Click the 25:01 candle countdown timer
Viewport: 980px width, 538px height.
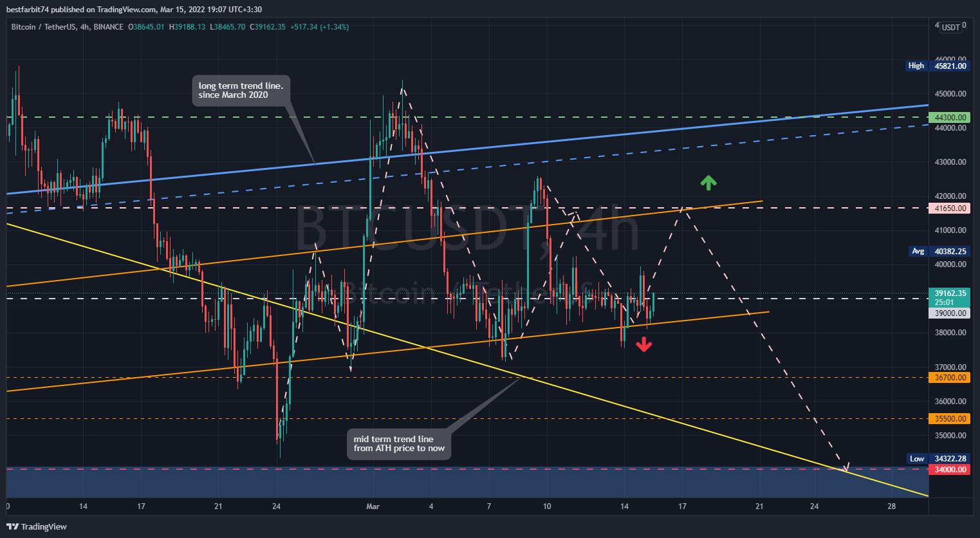pyautogui.click(x=944, y=302)
